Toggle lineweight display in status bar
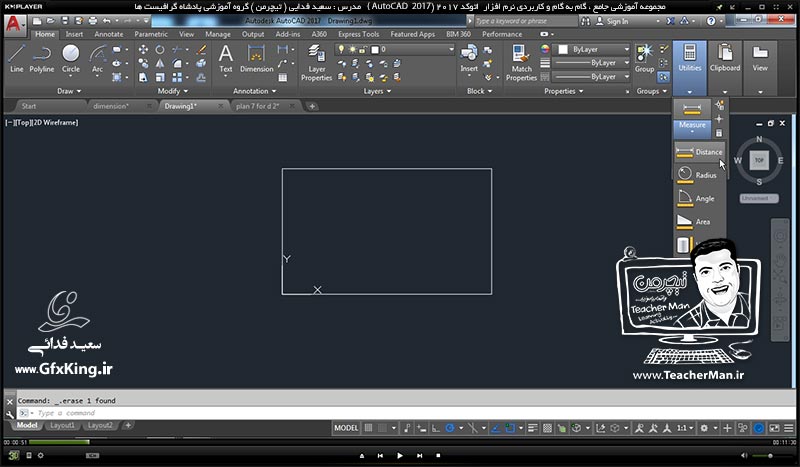800x467 pixels. pyautogui.click(x=533, y=428)
